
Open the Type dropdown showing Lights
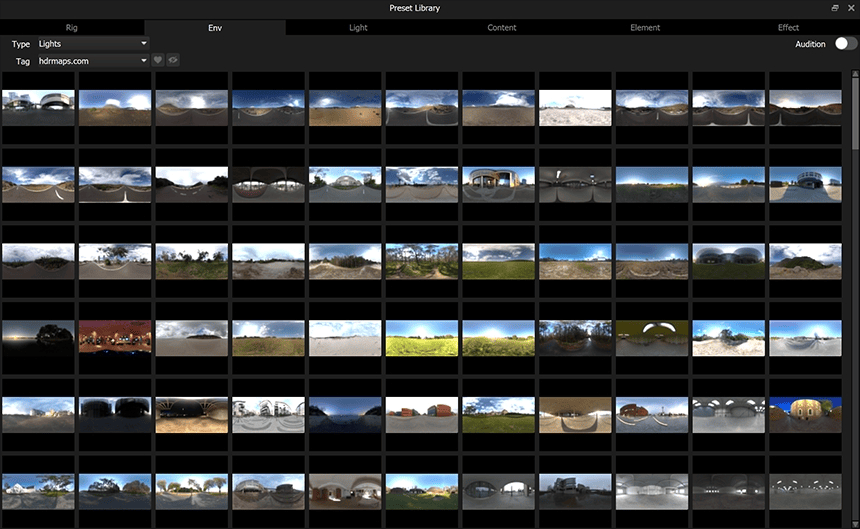point(92,44)
